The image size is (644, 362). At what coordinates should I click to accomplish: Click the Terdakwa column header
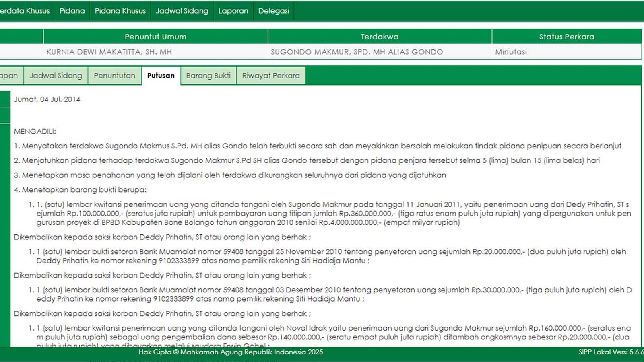380,37
